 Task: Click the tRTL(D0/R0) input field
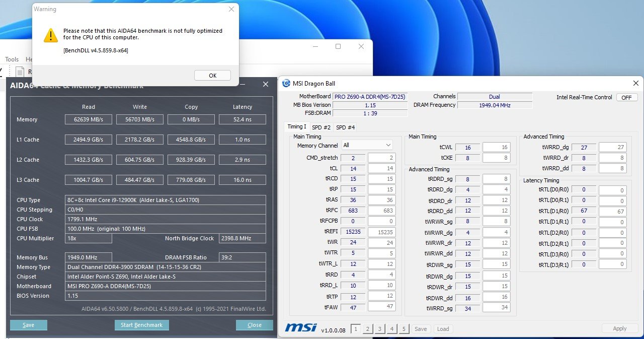pos(612,190)
